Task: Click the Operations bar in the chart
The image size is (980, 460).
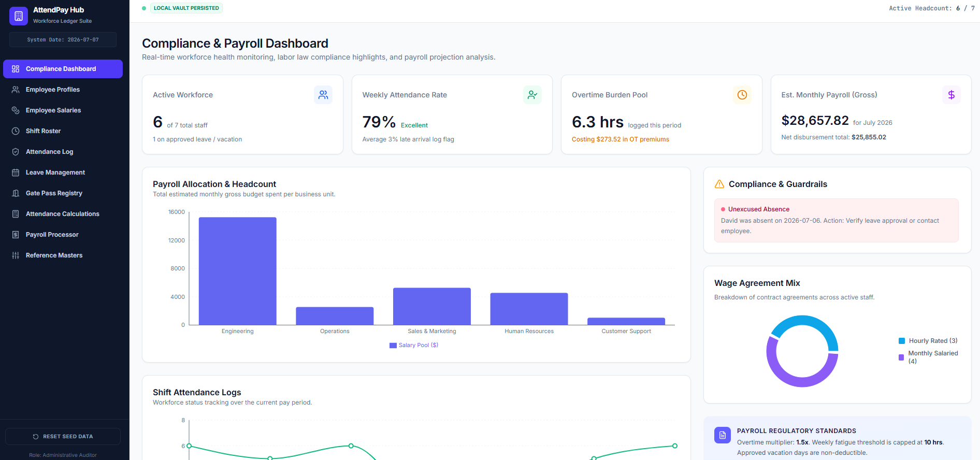Action: pos(335,316)
